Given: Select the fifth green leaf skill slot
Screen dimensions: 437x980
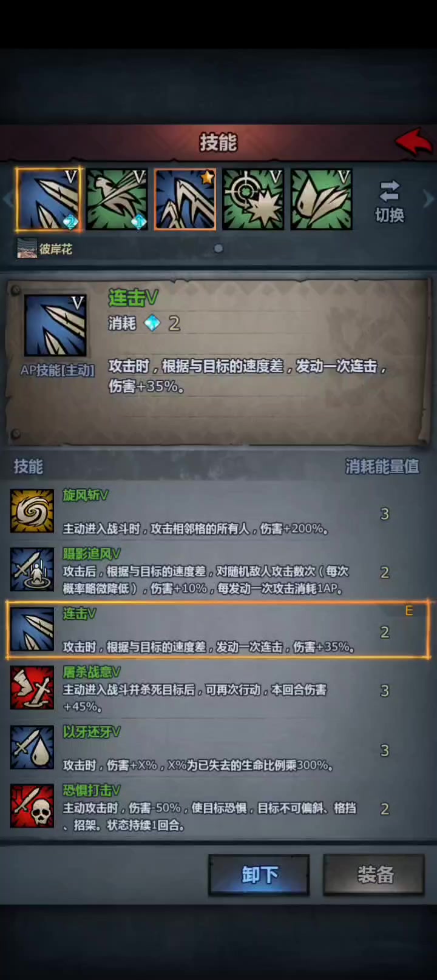Looking at the screenshot, I should pos(321,200).
